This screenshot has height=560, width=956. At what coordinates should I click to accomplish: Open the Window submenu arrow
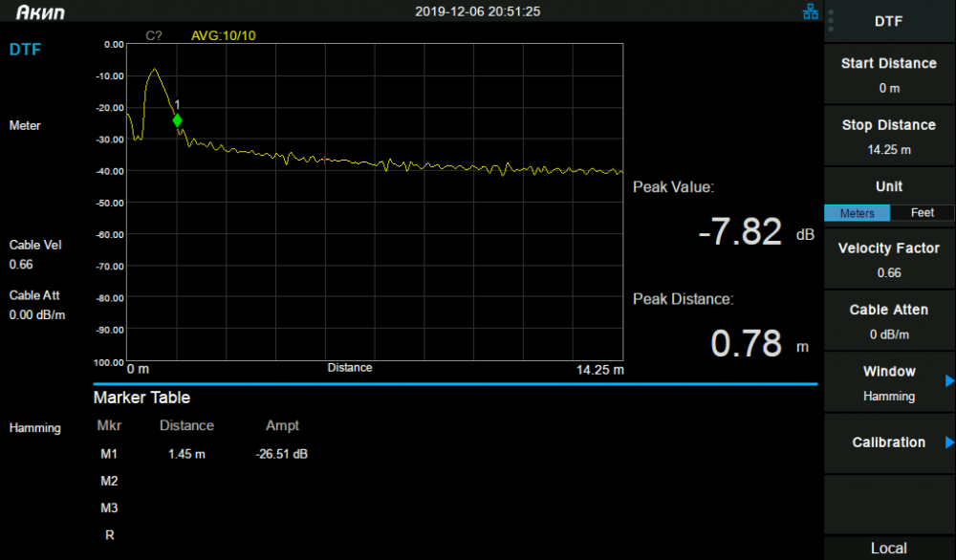click(x=949, y=381)
